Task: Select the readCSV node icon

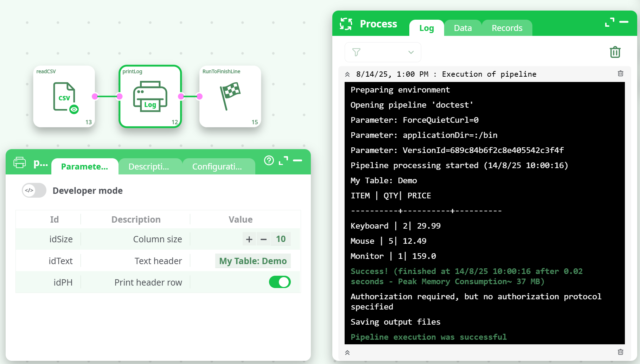Action: click(x=64, y=96)
